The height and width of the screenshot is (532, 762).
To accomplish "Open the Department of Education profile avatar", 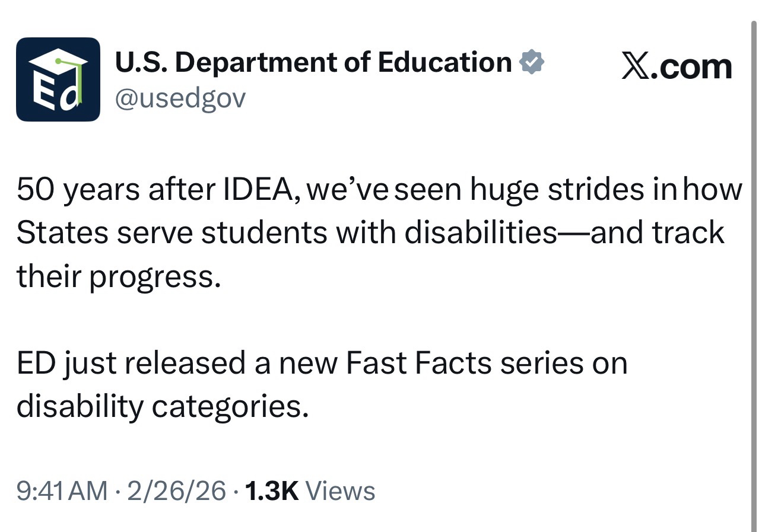I will tap(58, 79).
